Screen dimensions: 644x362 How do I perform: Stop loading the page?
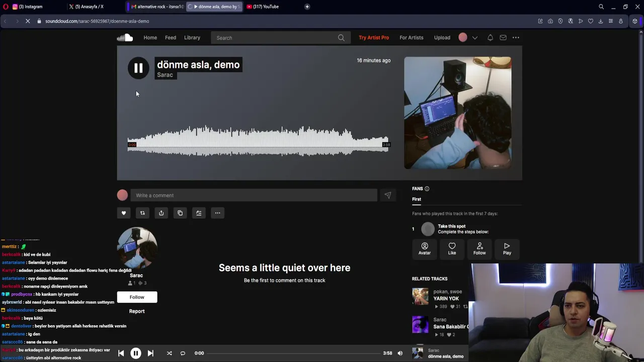28,21
